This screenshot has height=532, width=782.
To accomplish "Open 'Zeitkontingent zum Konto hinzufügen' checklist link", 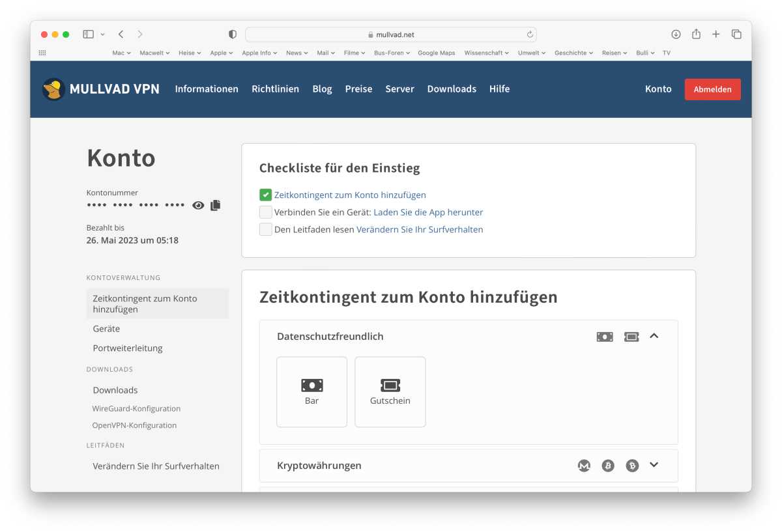I will [350, 195].
